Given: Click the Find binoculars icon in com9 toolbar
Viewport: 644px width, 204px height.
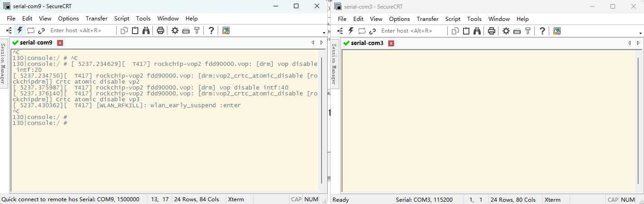Looking at the screenshot, I should 146,30.
